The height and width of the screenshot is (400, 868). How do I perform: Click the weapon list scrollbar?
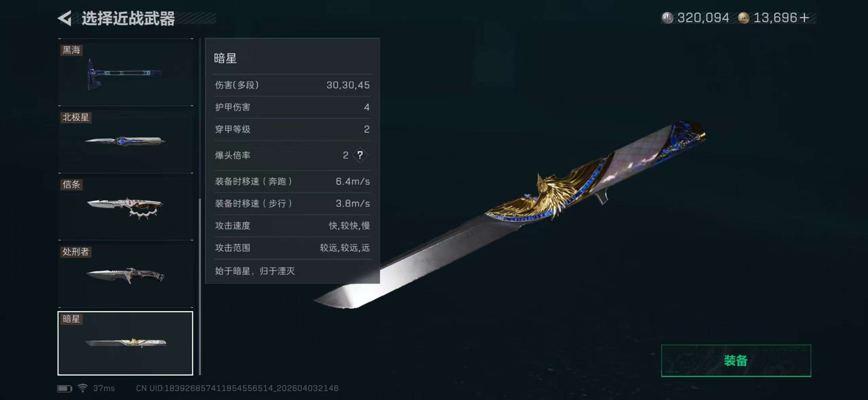(x=200, y=287)
